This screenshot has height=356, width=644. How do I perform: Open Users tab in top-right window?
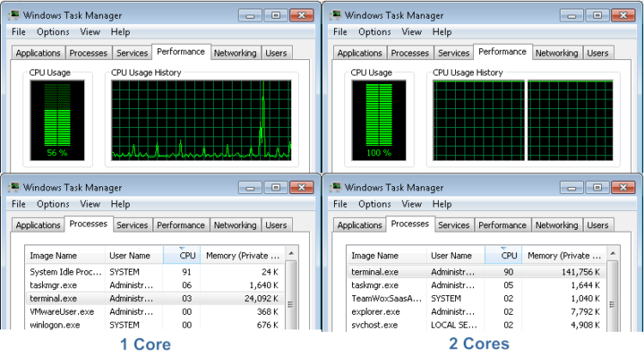(x=598, y=53)
